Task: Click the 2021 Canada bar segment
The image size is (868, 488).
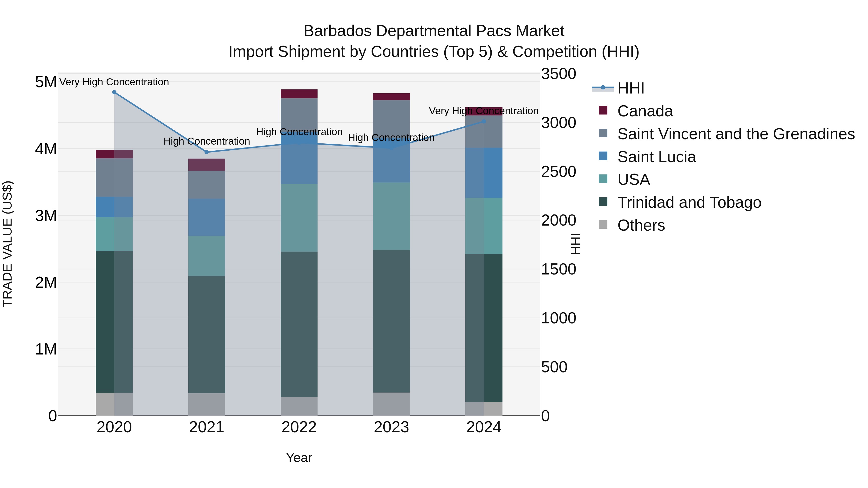Action: tap(207, 165)
